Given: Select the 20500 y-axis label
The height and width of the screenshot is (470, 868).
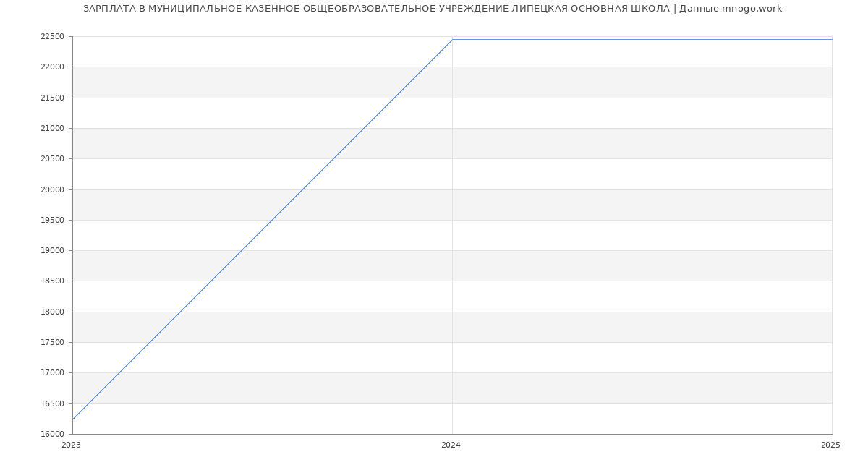Looking at the screenshot, I should tap(52, 159).
